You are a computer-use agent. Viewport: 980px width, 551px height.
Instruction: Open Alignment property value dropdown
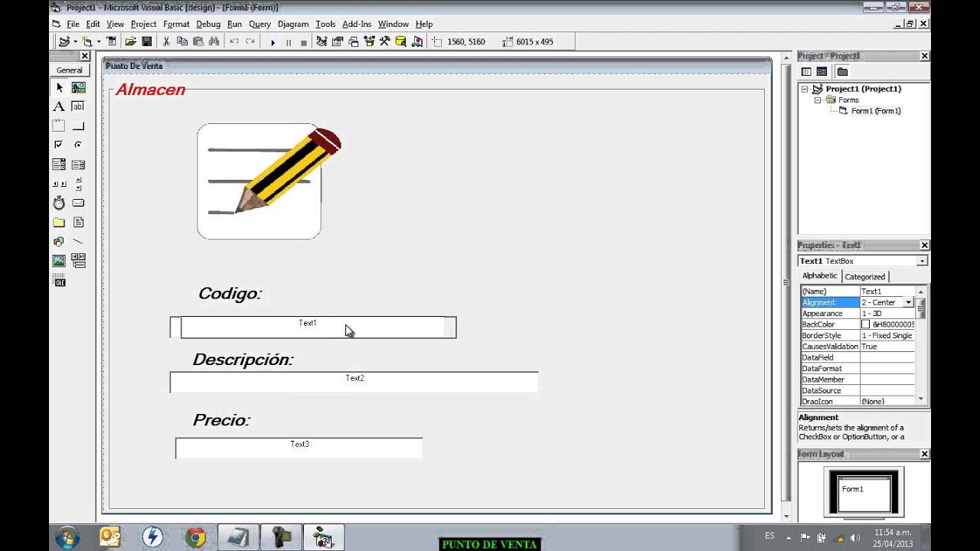[x=909, y=302]
